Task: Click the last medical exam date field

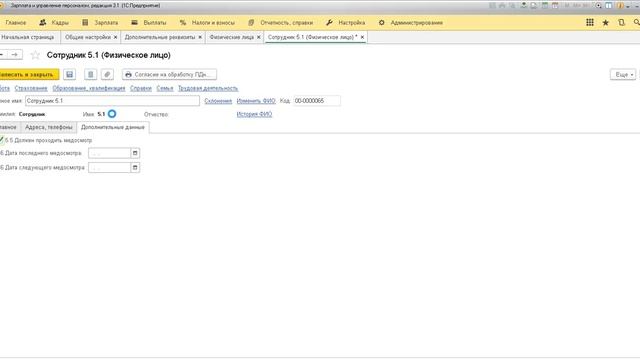Action: pyautogui.click(x=109, y=153)
